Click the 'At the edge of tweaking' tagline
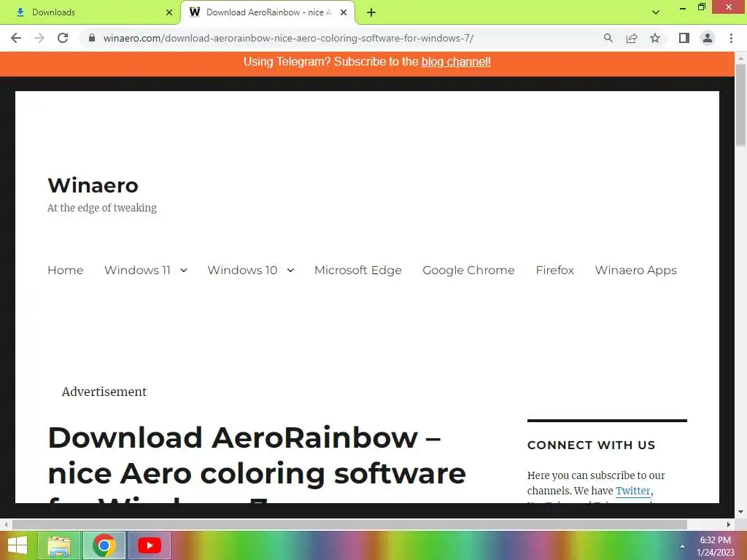The width and height of the screenshot is (747, 560). 102,208
